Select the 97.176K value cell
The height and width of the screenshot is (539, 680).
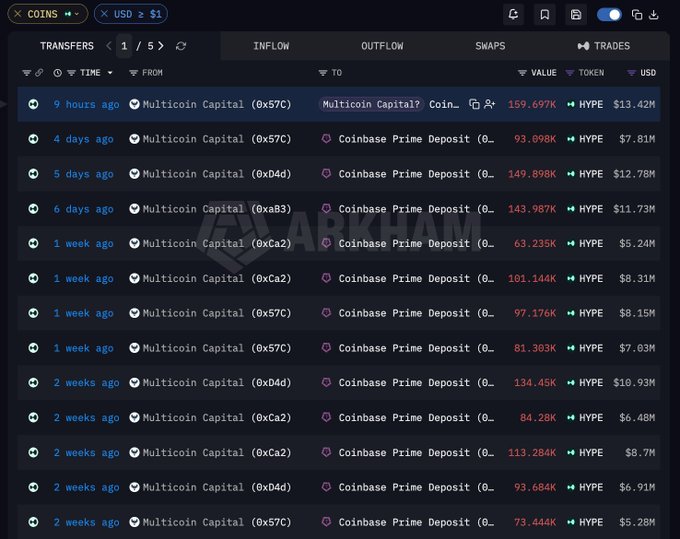[535, 313]
